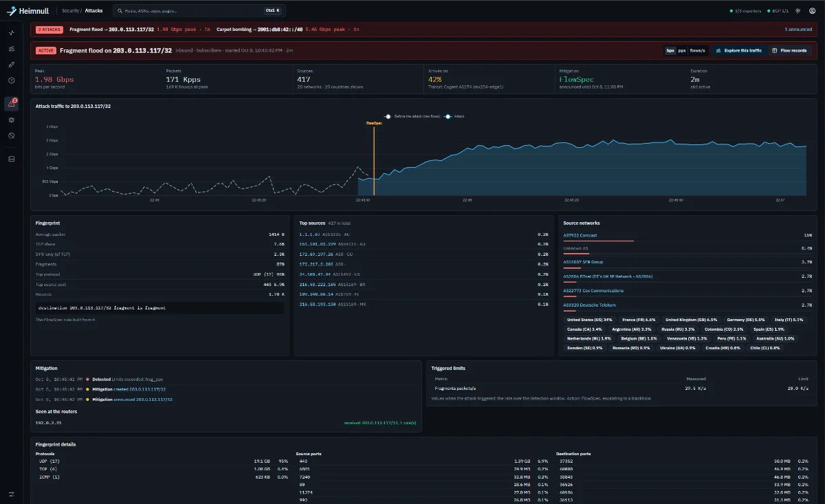The image size is (825, 504).
Task: Open AS2856 BTnet network link
Action: [608, 276]
